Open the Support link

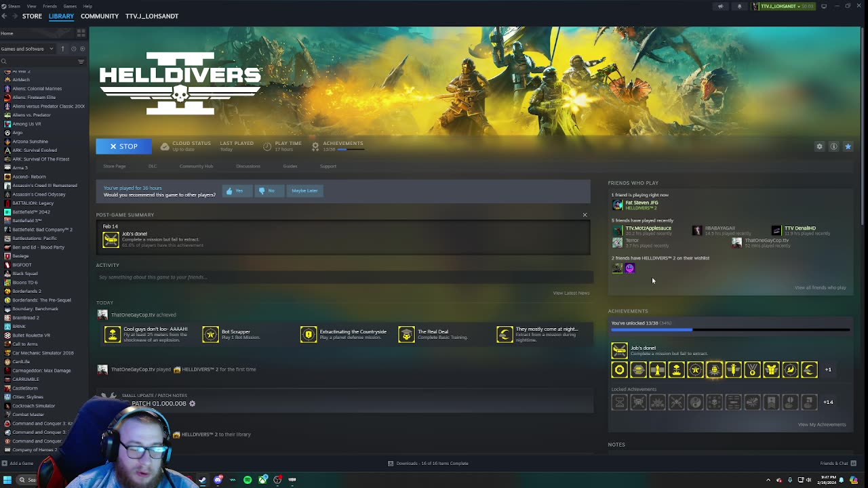point(328,166)
